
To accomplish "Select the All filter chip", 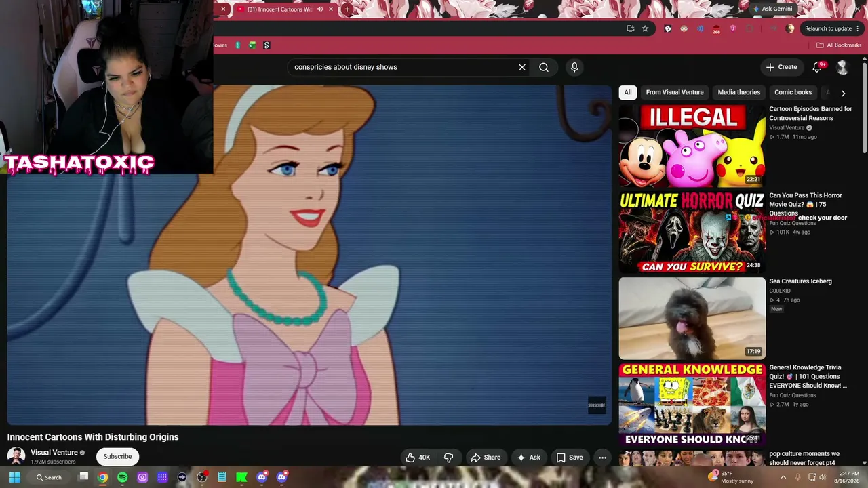I will (628, 92).
